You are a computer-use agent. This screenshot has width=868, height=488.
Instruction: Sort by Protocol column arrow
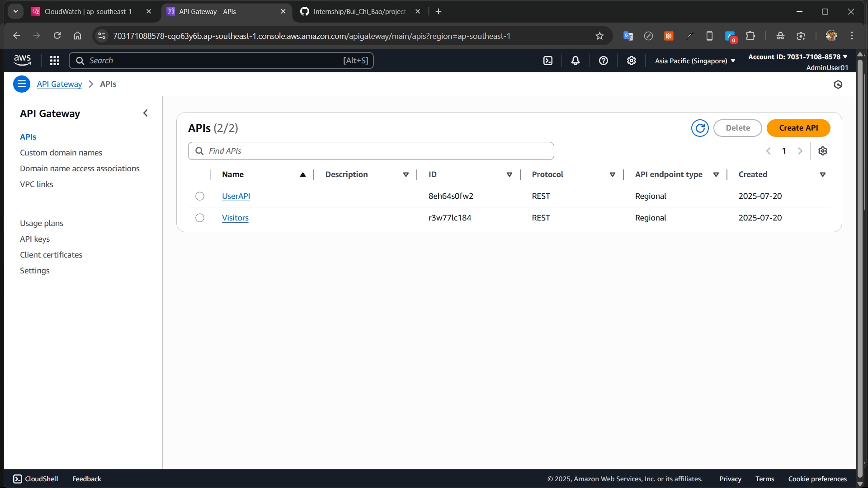613,175
